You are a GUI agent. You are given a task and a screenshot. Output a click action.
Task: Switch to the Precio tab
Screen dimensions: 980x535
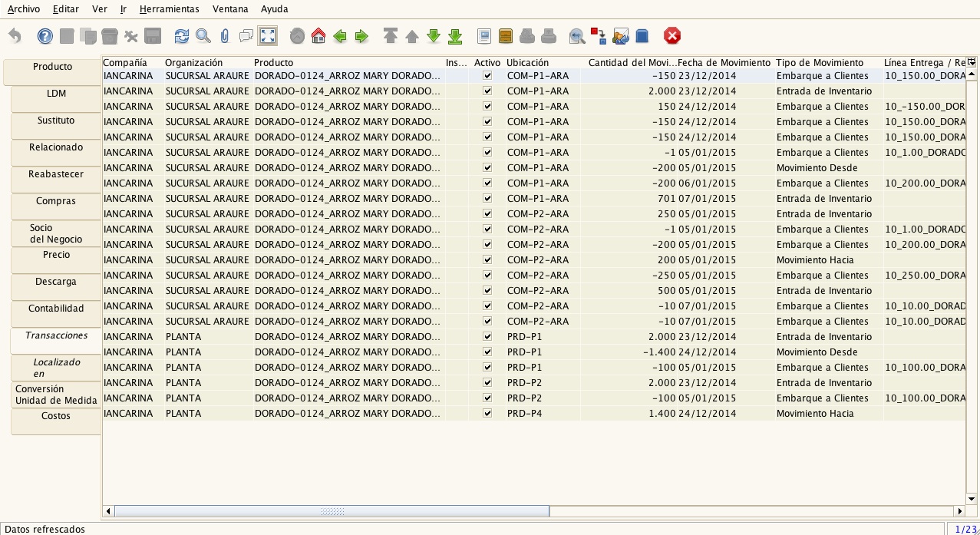[x=56, y=260]
